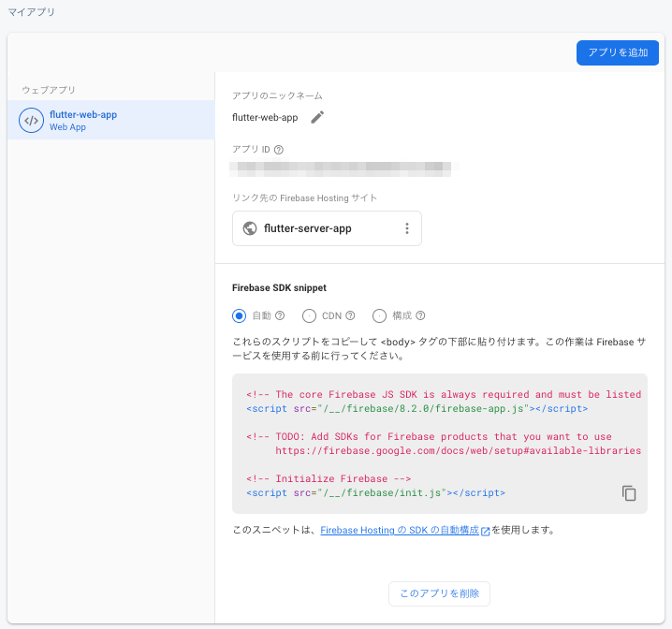This screenshot has height=629, width=672.
Task: Click the firebase-app.js script line in the snippet
Action: click(x=417, y=408)
